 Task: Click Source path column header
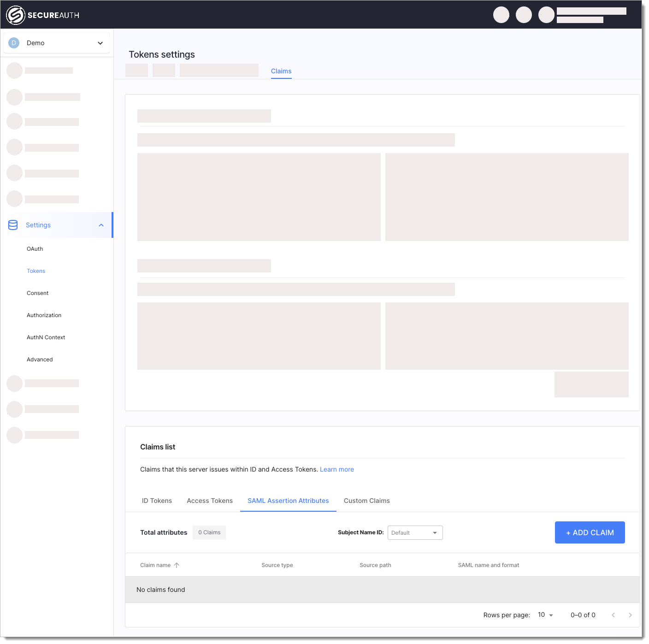pos(376,565)
